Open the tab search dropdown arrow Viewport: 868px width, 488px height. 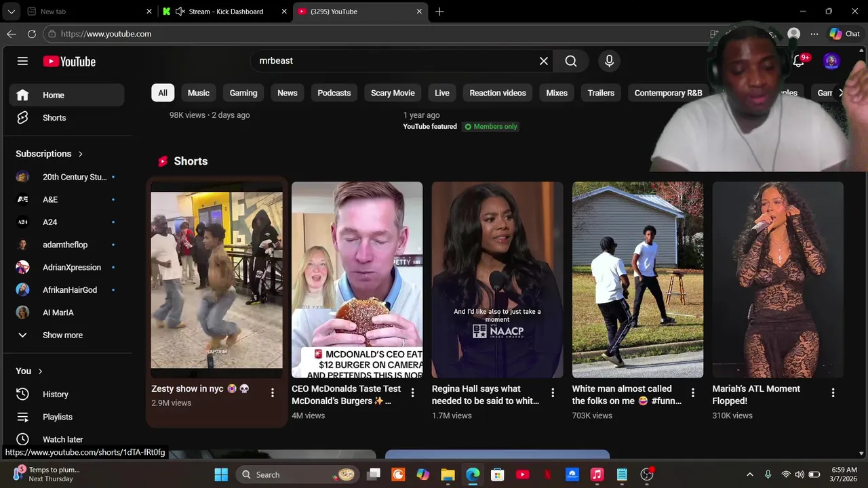coord(12,12)
